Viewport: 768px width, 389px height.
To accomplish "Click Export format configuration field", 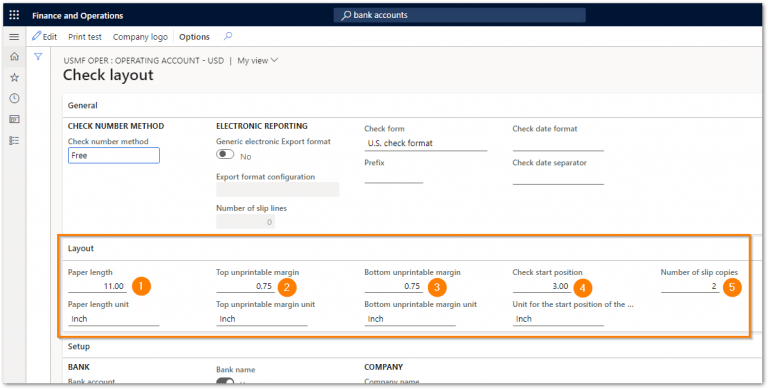I will (x=278, y=190).
